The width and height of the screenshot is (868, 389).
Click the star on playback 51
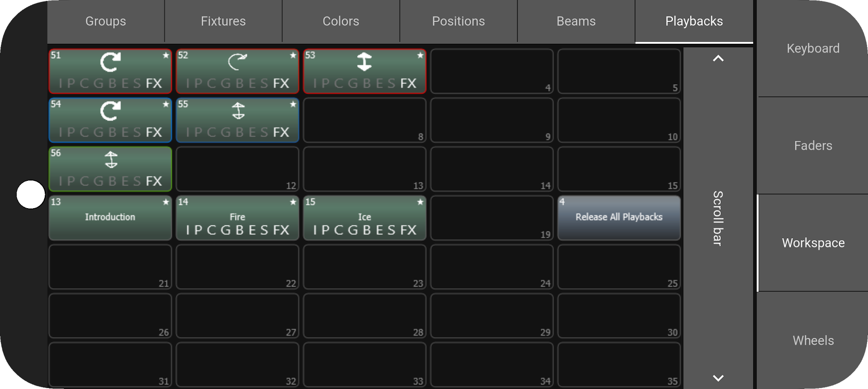(166, 55)
